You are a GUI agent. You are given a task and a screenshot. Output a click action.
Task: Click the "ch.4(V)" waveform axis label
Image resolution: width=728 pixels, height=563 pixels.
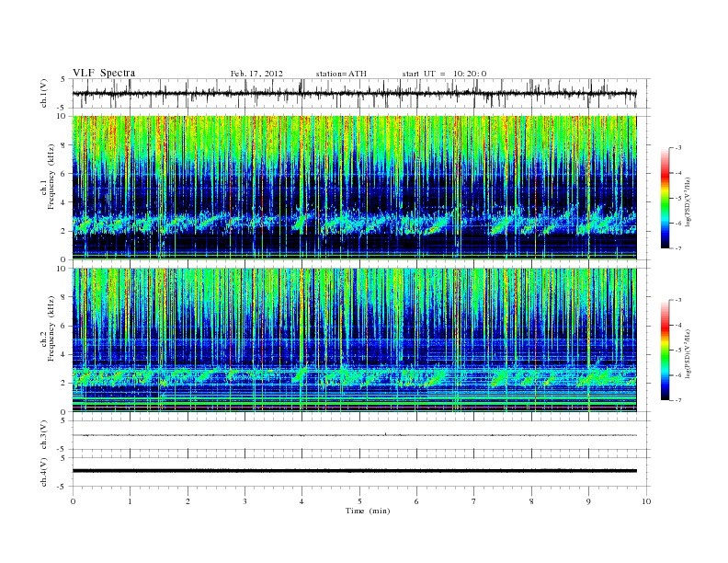[44, 472]
